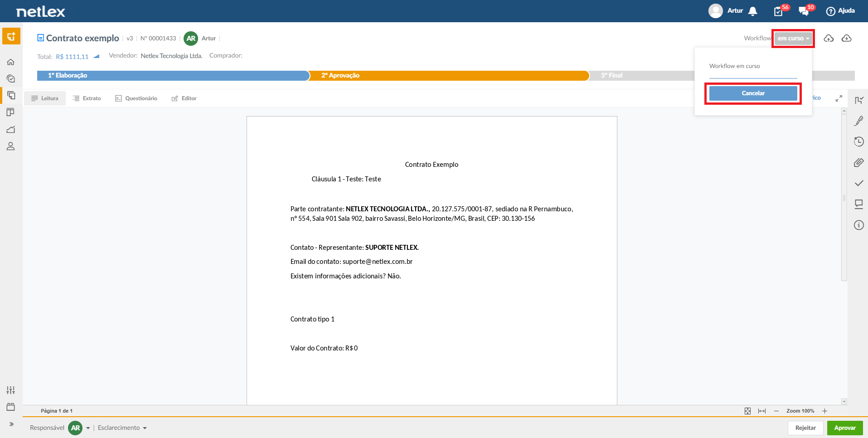The width and height of the screenshot is (868, 438).
Task: Open the version history clock icon
Action: (x=858, y=142)
